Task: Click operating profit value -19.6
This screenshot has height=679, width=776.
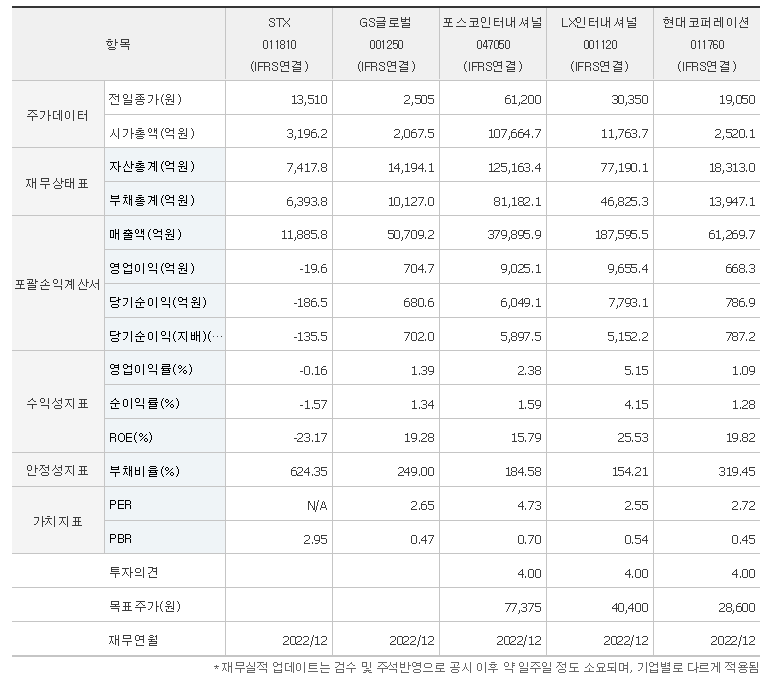Action: pyautogui.click(x=313, y=269)
